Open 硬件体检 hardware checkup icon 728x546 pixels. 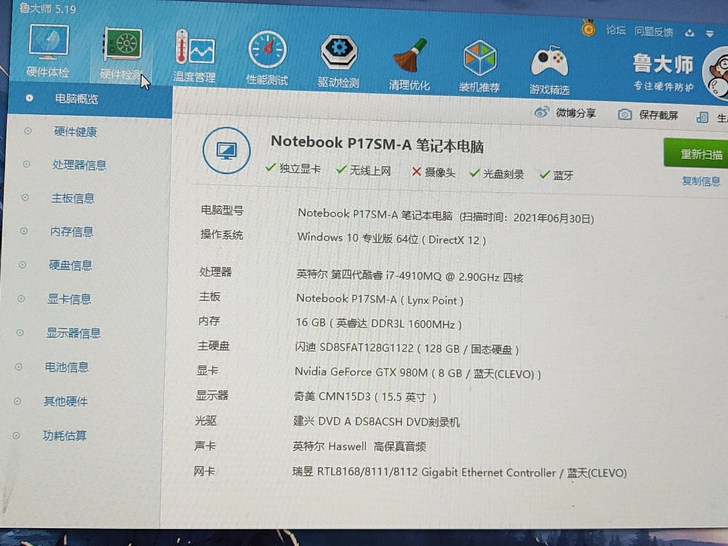pyautogui.click(x=48, y=42)
